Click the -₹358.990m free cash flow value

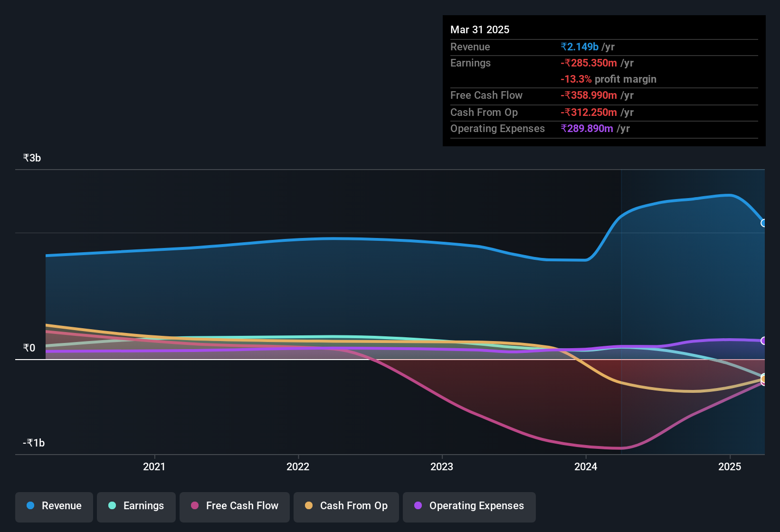(x=589, y=95)
